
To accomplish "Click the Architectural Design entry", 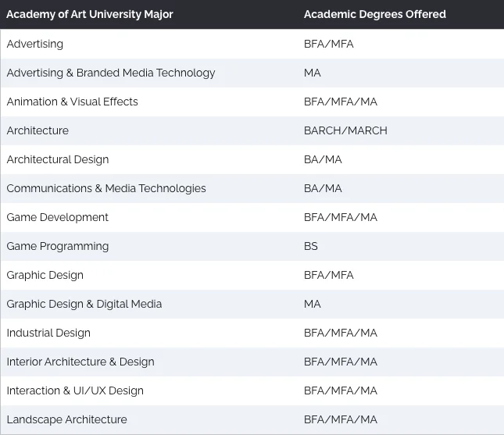I will (58, 159).
